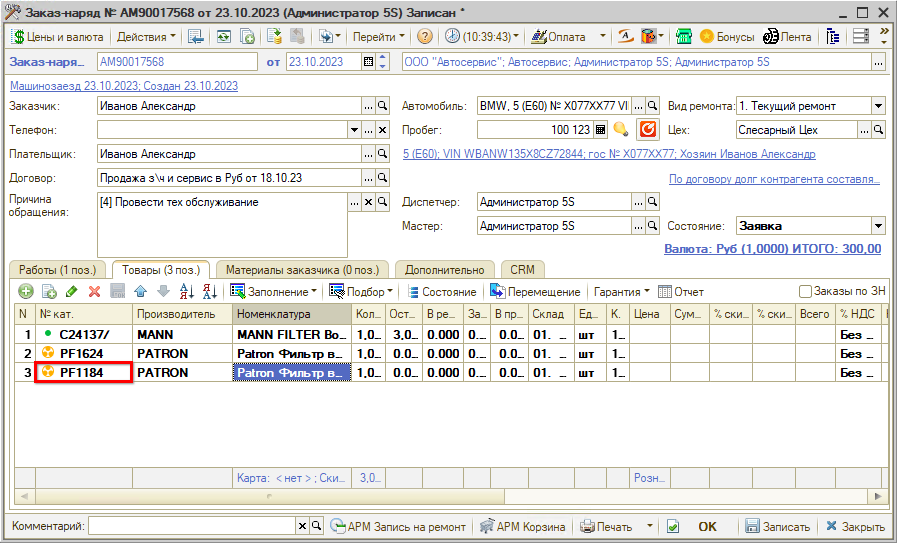Sort ascending with the A-Z sort icon

tap(186, 291)
